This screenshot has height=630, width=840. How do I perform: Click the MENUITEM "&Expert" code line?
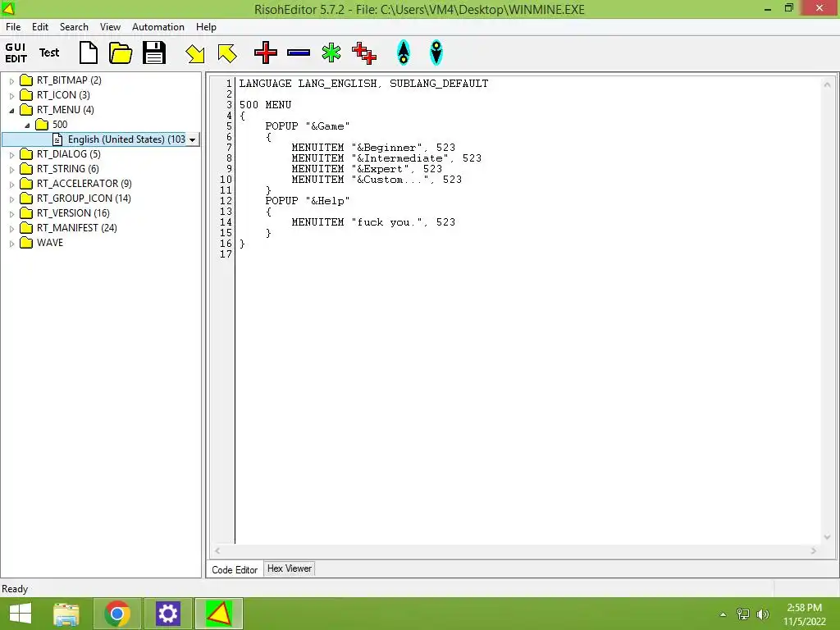pos(367,169)
